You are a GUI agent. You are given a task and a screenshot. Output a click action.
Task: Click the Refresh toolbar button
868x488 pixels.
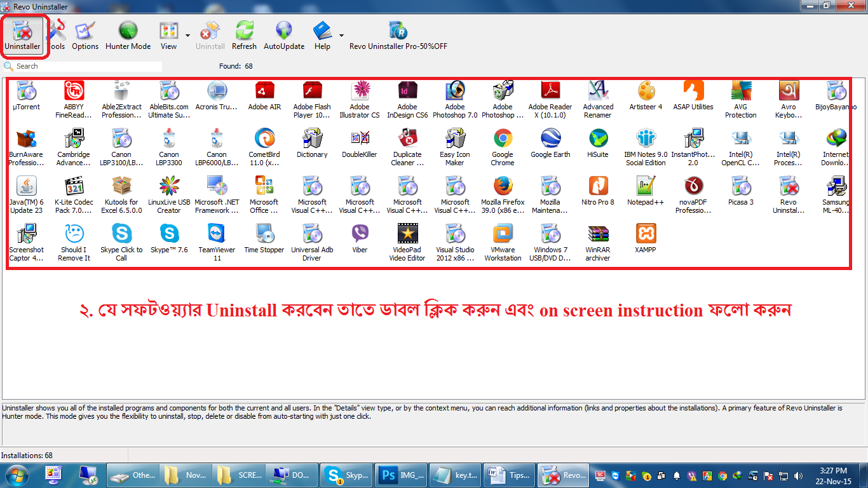244,35
